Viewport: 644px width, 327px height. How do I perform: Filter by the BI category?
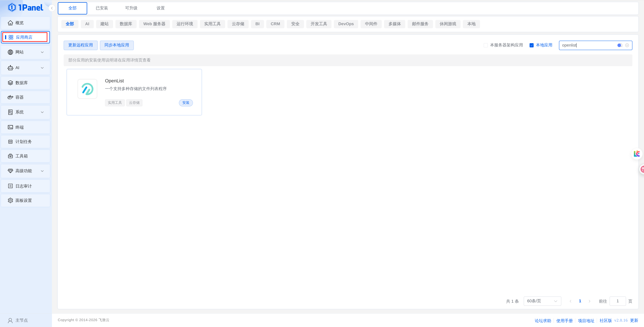[x=258, y=24]
